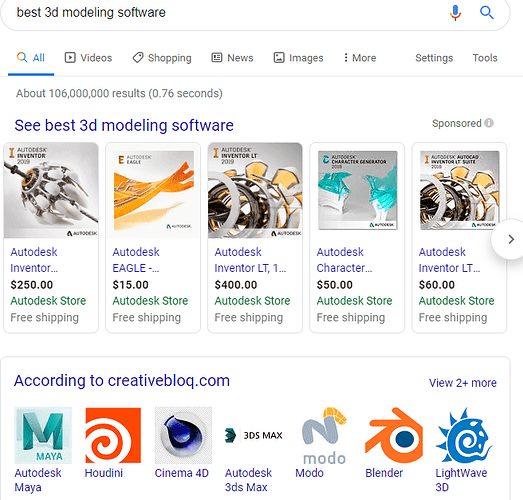Click the Houdini spiral logo

coord(113,435)
